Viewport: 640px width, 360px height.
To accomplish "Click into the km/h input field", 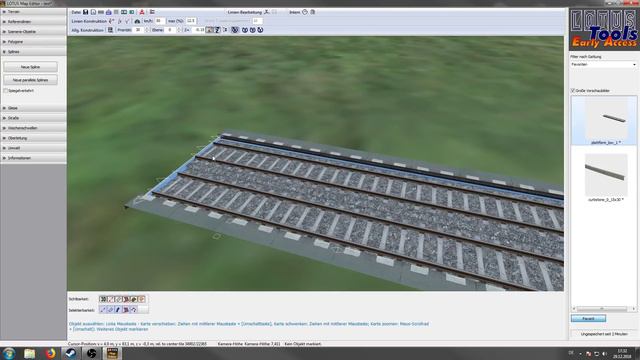I will 160,21.
